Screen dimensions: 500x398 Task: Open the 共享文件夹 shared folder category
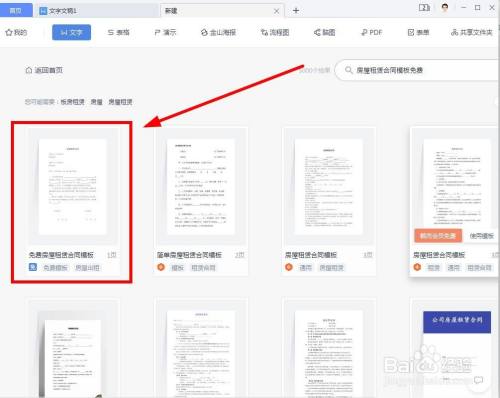(x=472, y=32)
